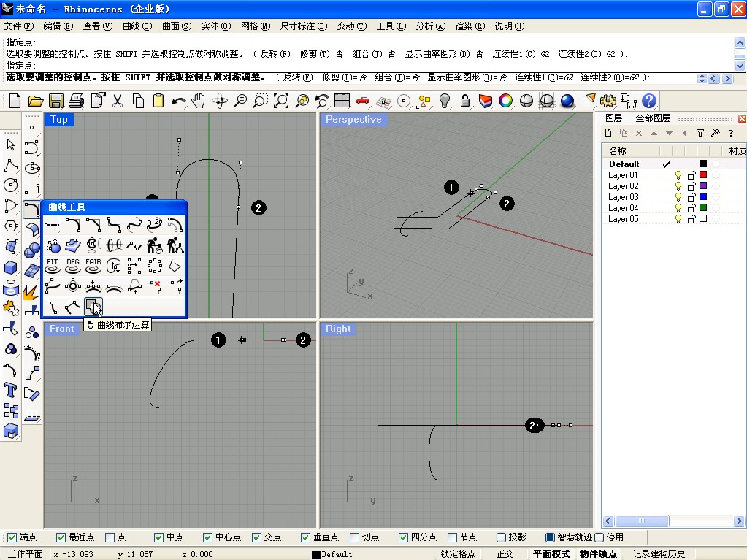
Task: Expand command history scroll down arrow
Action: click(740, 66)
